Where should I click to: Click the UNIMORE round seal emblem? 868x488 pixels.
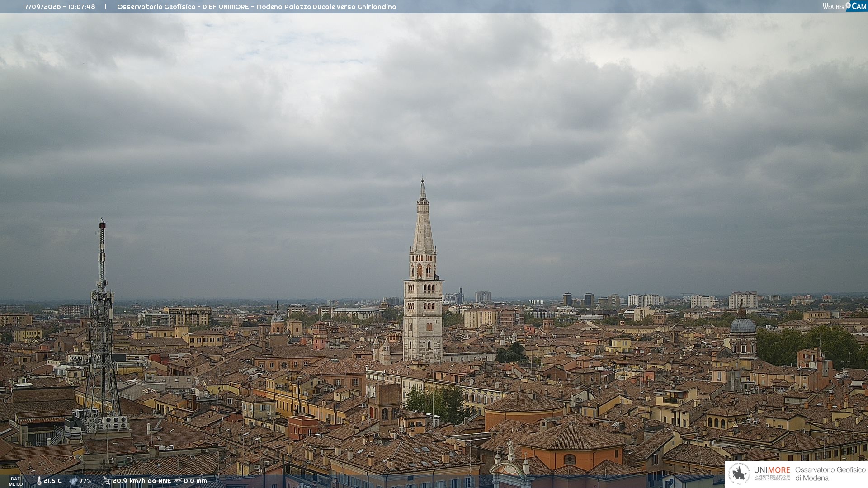(740, 474)
